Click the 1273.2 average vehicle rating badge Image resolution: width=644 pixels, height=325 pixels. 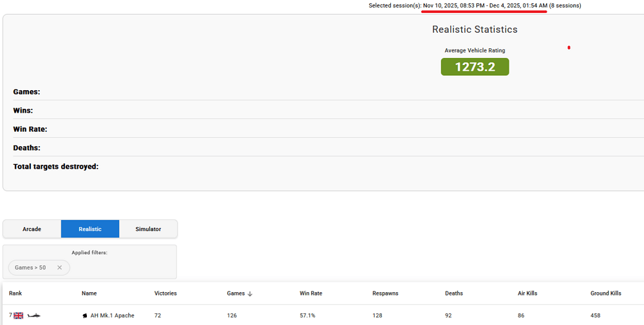pyautogui.click(x=475, y=67)
